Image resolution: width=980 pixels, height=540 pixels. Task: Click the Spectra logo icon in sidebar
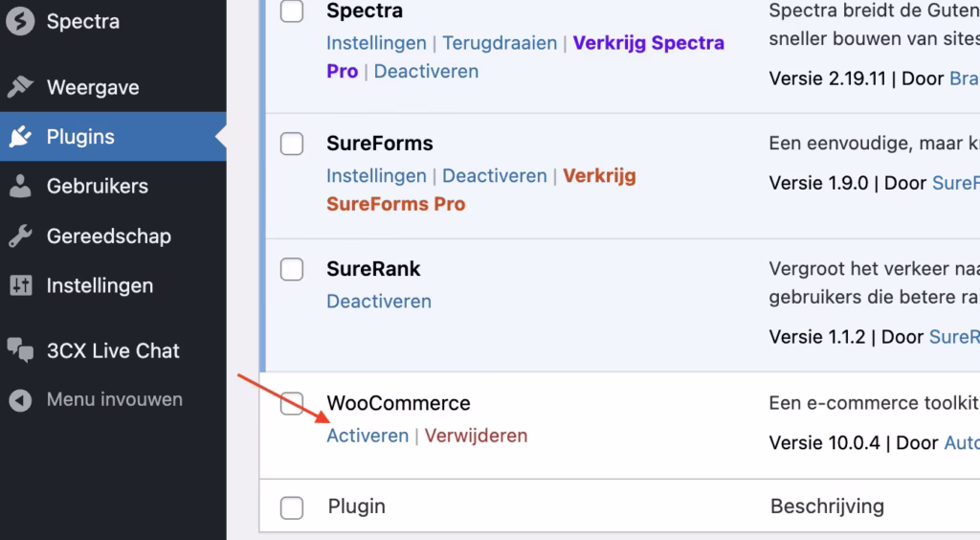(x=20, y=21)
